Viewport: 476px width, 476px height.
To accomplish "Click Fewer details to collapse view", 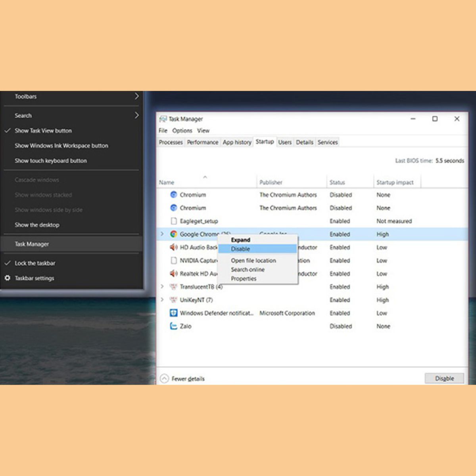I will tap(187, 379).
